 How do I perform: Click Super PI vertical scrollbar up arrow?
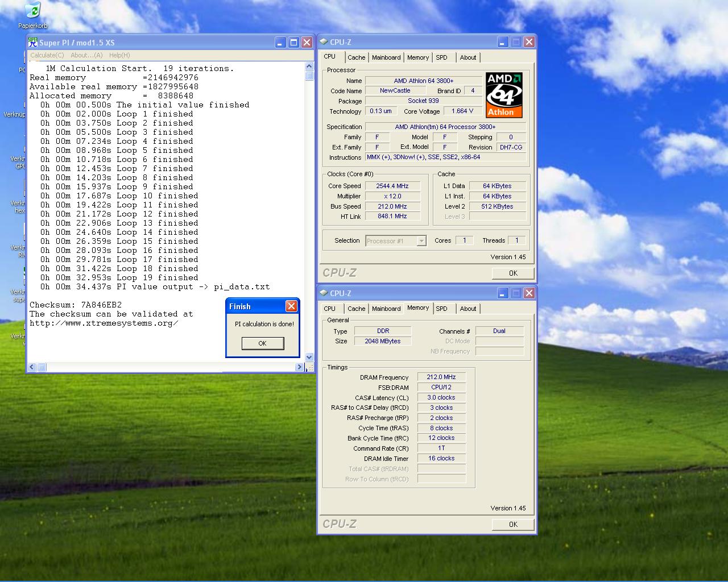tap(309, 66)
